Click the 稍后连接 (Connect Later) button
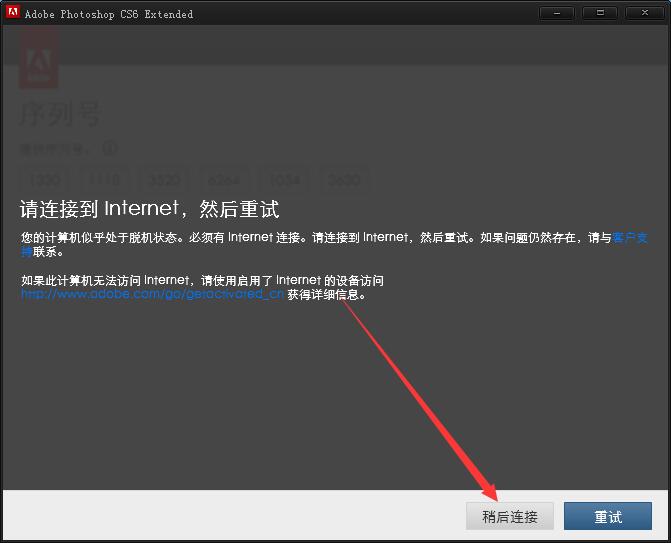The width and height of the screenshot is (671, 543). pos(510,516)
